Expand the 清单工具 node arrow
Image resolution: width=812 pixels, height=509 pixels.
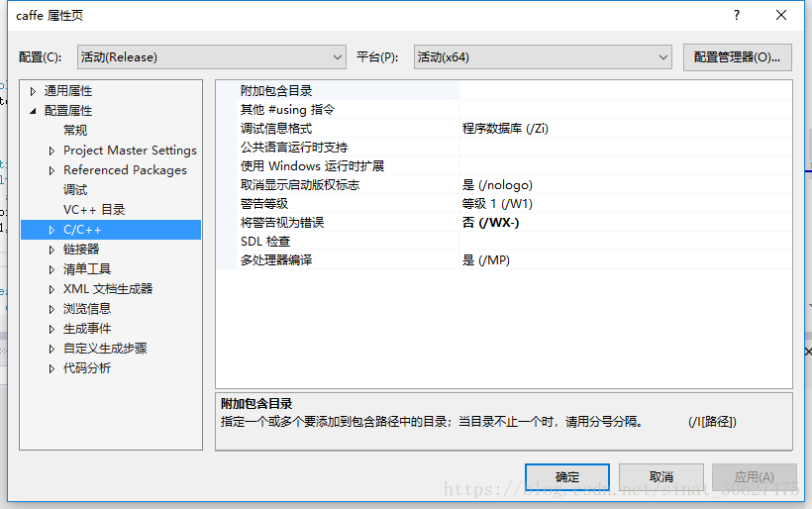(52, 269)
